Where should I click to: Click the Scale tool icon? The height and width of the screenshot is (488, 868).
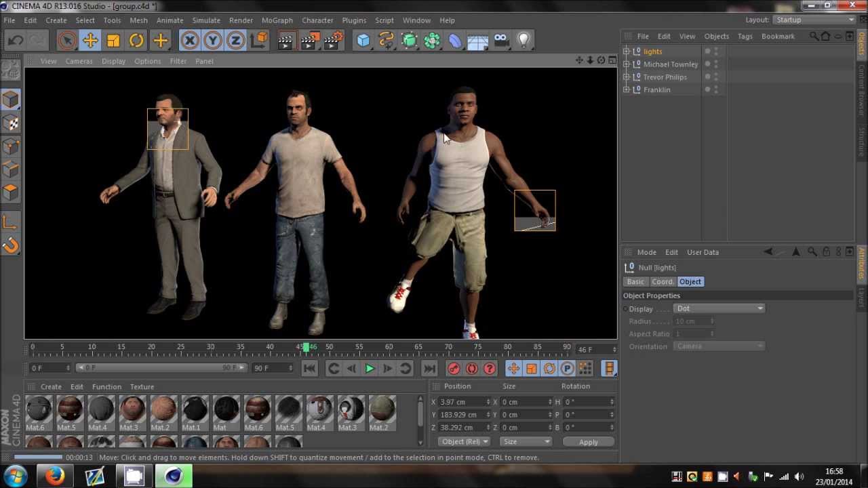click(x=113, y=41)
